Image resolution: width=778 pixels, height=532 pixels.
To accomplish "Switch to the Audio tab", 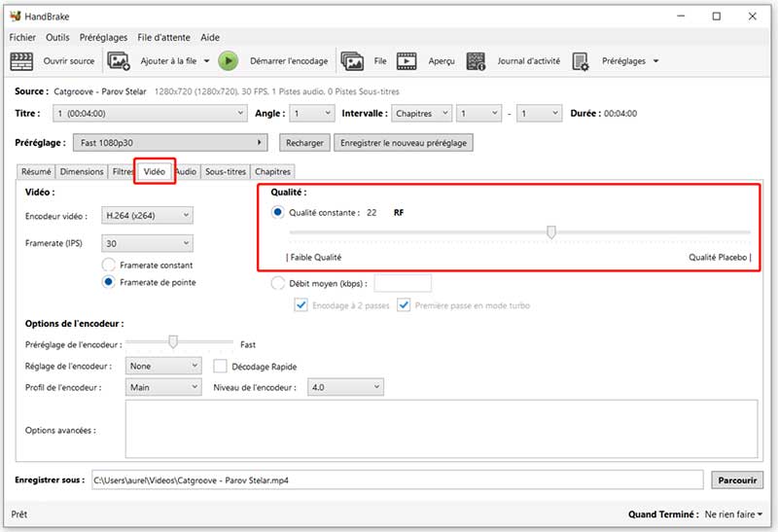I will click(x=187, y=171).
